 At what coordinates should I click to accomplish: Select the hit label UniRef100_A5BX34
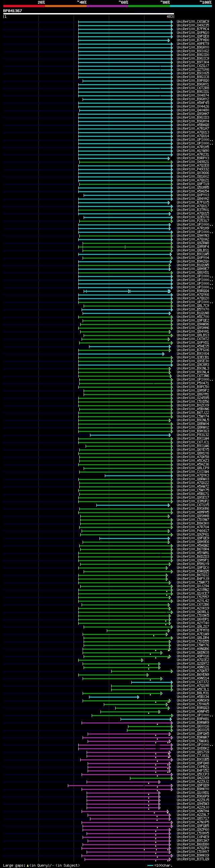[x=193, y=697]
